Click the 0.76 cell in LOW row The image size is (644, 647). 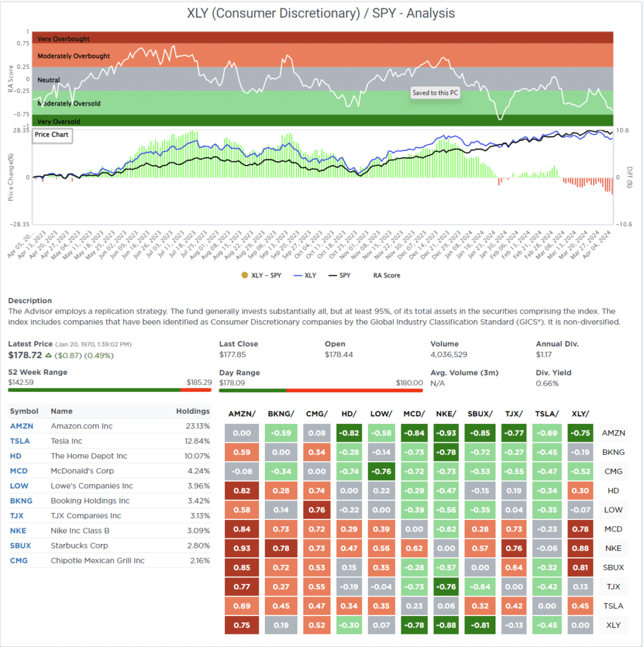317,510
